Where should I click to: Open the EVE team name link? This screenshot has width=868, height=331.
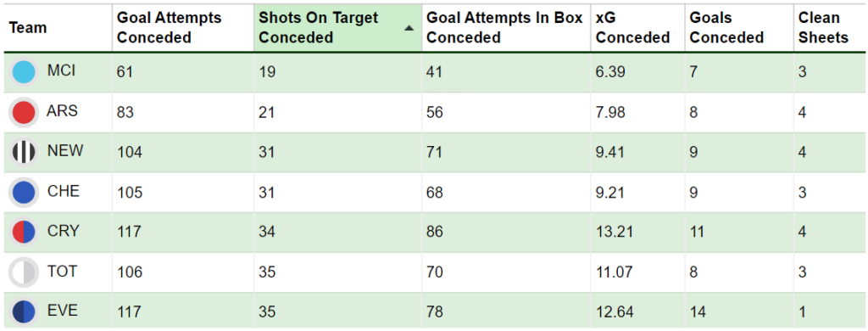[x=63, y=311]
